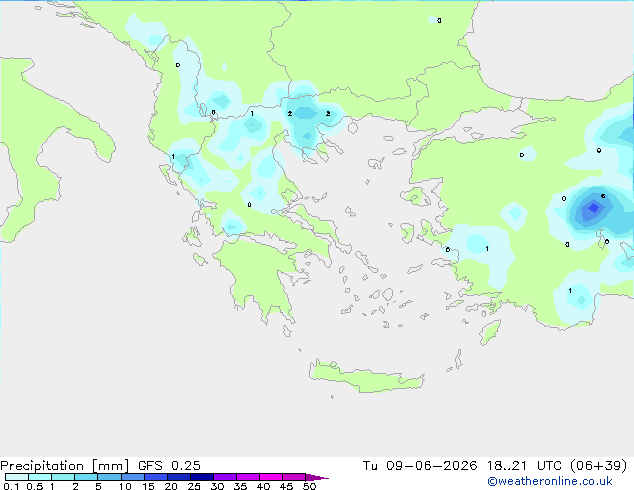This screenshot has height=490, width=634.
Task: Click the 0.1–0.5 mm legend color box
Action: (17, 477)
